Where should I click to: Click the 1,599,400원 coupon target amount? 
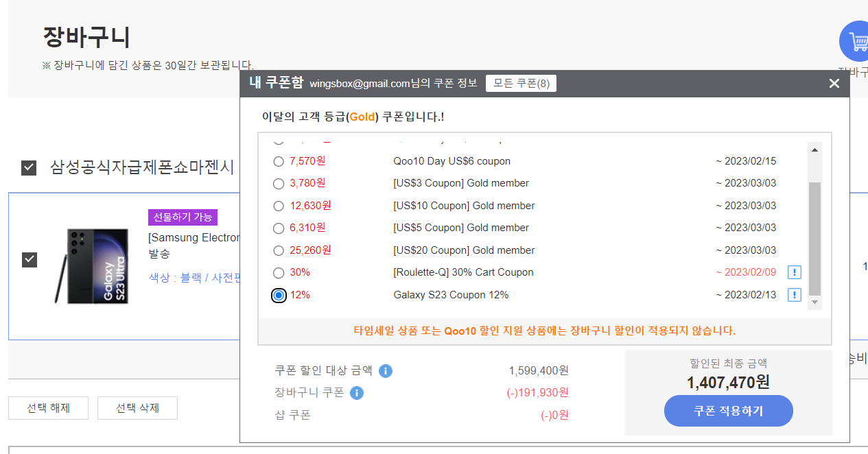(x=539, y=371)
